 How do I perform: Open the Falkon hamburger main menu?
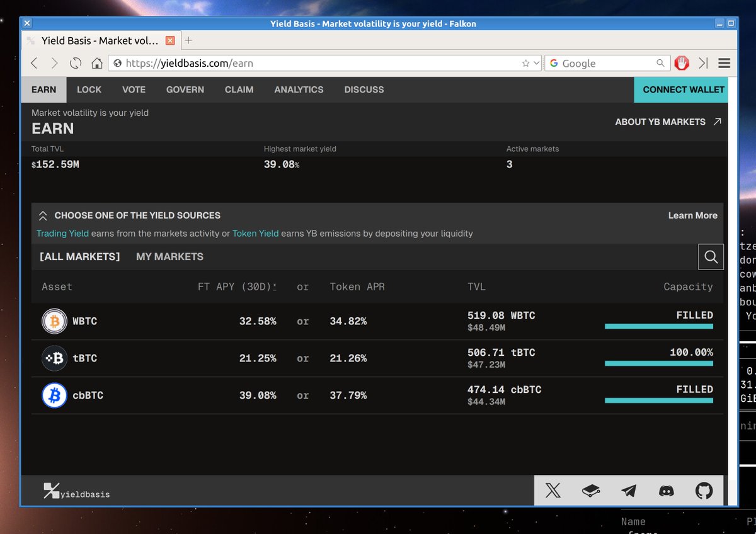[x=724, y=63]
